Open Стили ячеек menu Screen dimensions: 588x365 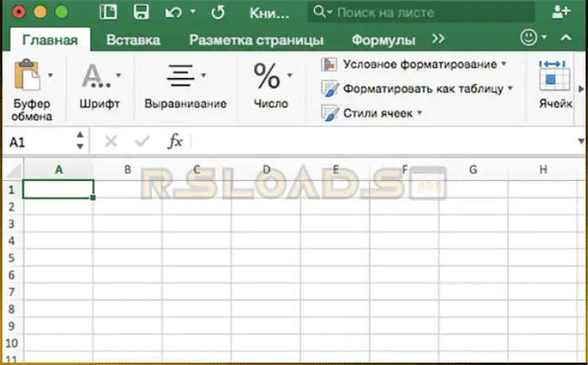371,113
